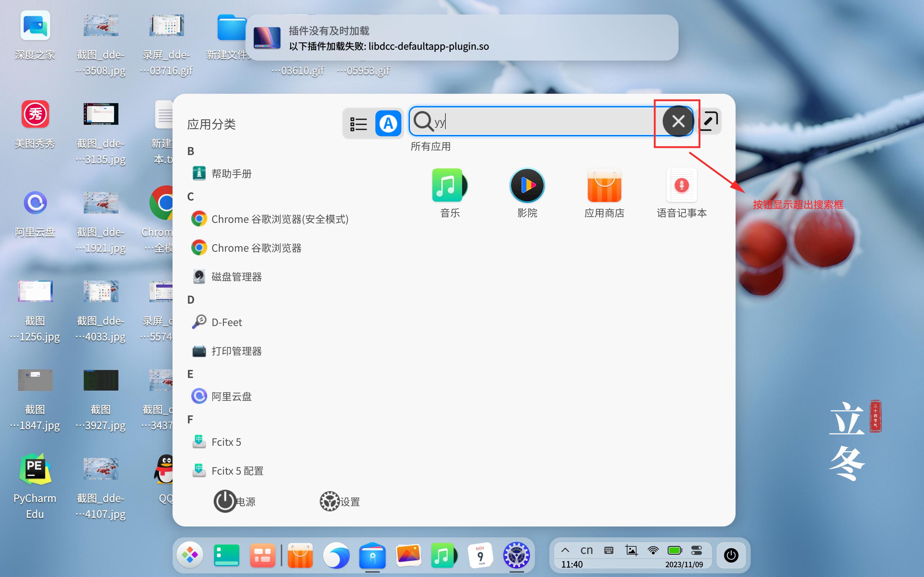Expand hidden tray icons with the chevron

coord(565,550)
